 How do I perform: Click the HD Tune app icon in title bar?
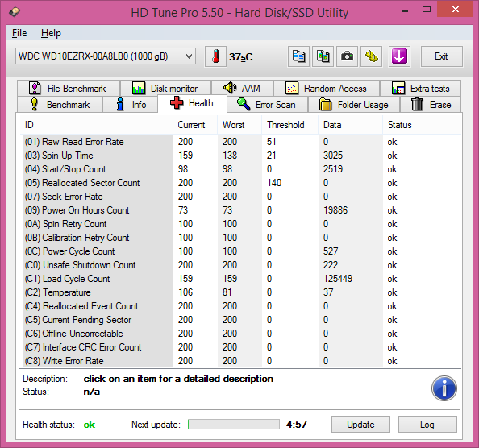(x=15, y=12)
